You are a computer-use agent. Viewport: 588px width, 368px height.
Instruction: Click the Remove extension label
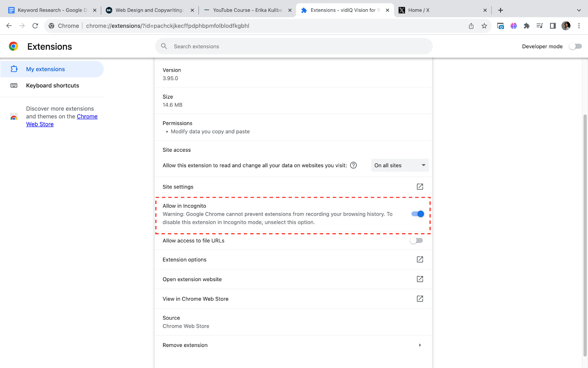(185, 345)
